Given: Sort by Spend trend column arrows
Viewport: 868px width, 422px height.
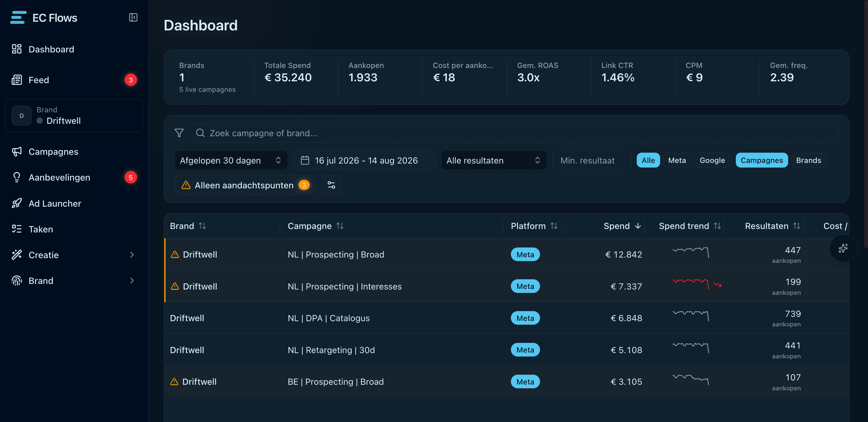Looking at the screenshot, I should (717, 226).
